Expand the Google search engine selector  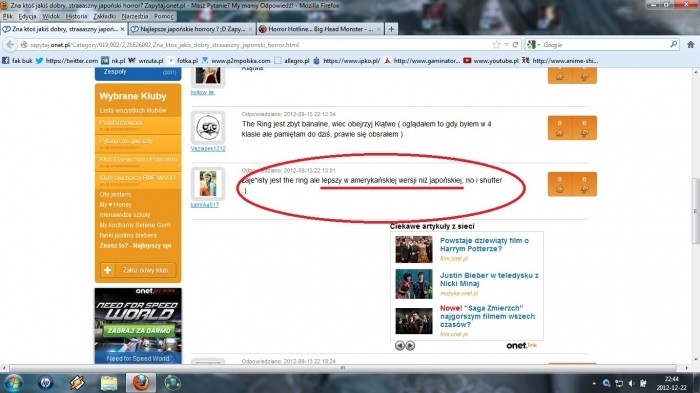pyautogui.click(x=533, y=45)
